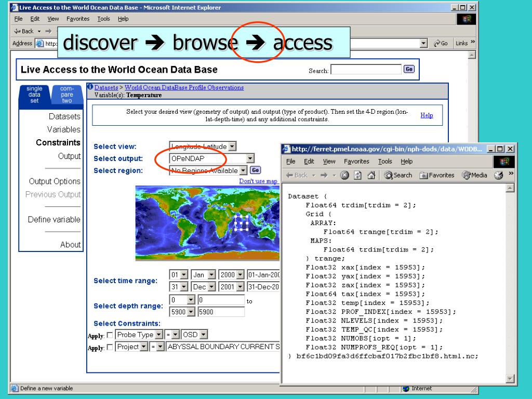Click Go button next to Search field

point(409,69)
